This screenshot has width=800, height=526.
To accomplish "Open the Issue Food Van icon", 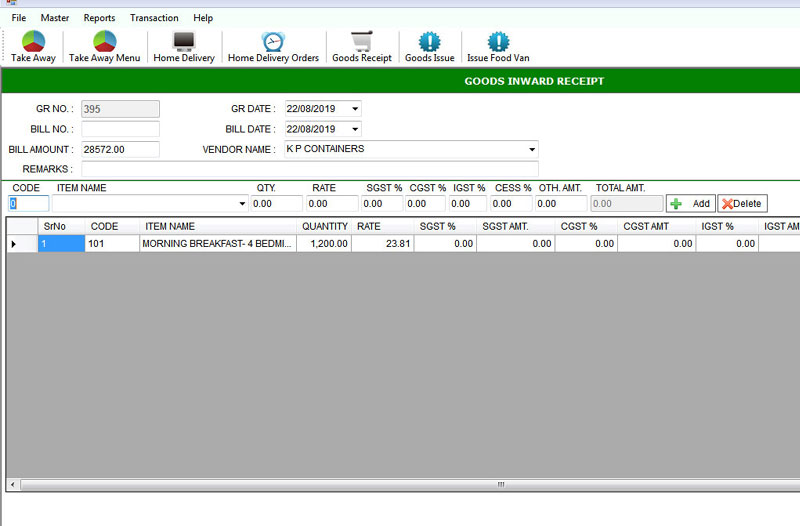I will click(498, 47).
